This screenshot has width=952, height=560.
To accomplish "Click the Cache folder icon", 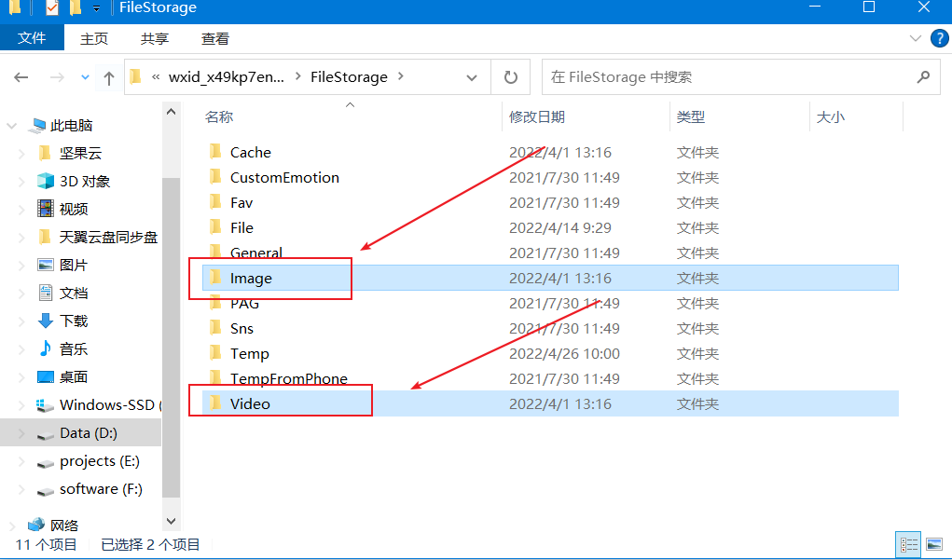I will click(x=215, y=152).
